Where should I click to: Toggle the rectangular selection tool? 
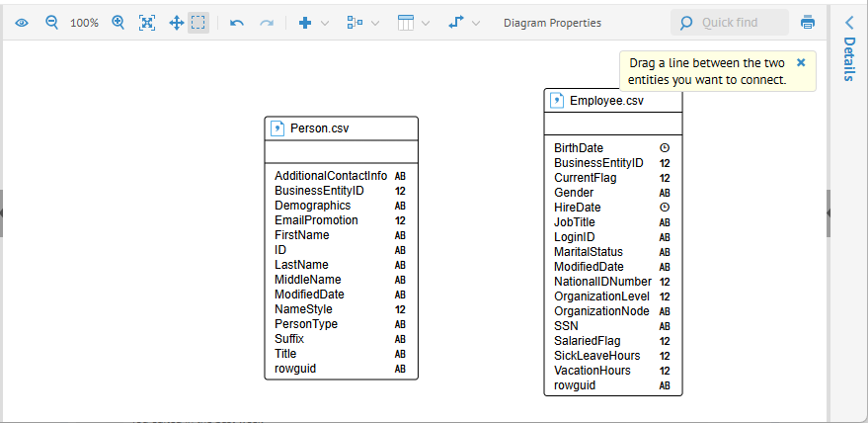(198, 23)
